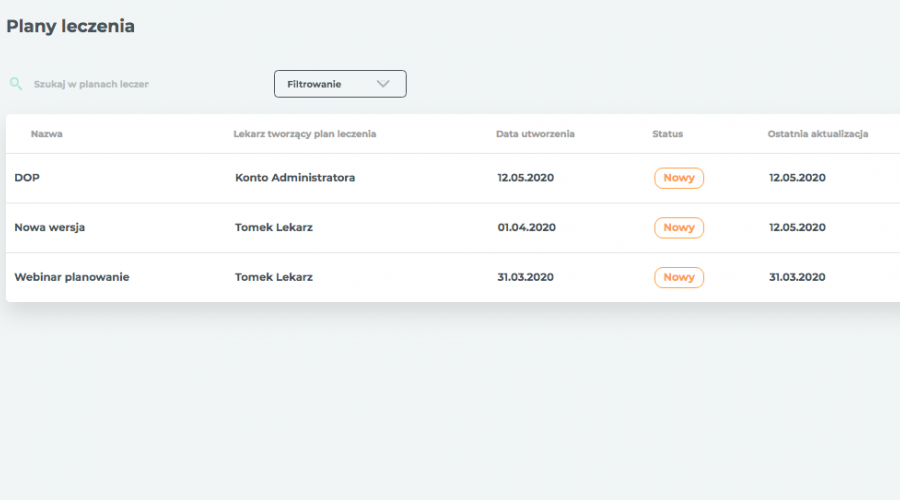Sort by Ostatnia aktualizacja header
The width and height of the screenshot is (900, 500).
818,134
